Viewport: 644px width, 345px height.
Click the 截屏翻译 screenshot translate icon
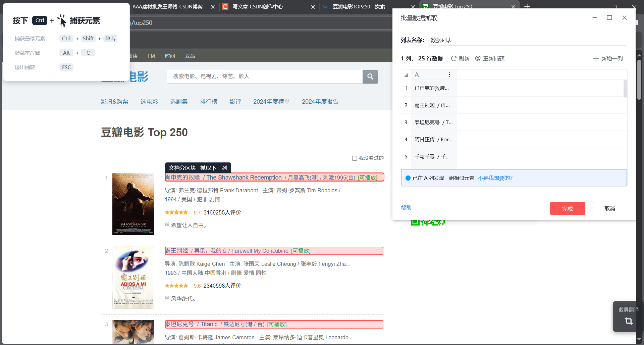[x=629, y=321]
